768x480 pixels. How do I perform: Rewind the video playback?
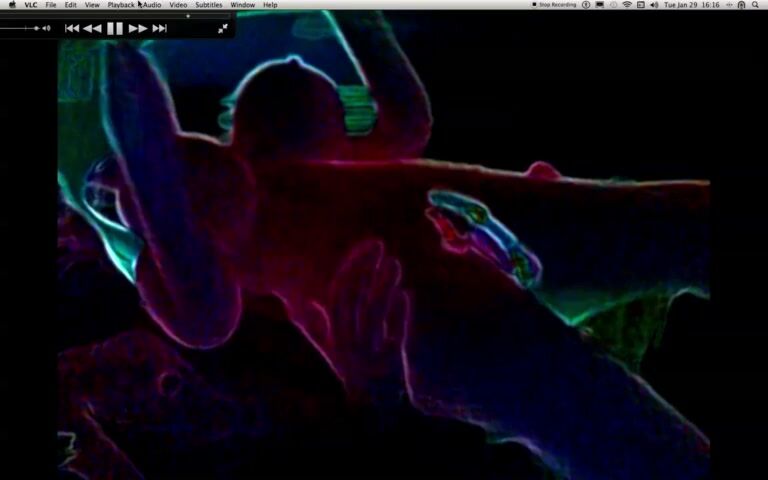[x=92, y=28]
